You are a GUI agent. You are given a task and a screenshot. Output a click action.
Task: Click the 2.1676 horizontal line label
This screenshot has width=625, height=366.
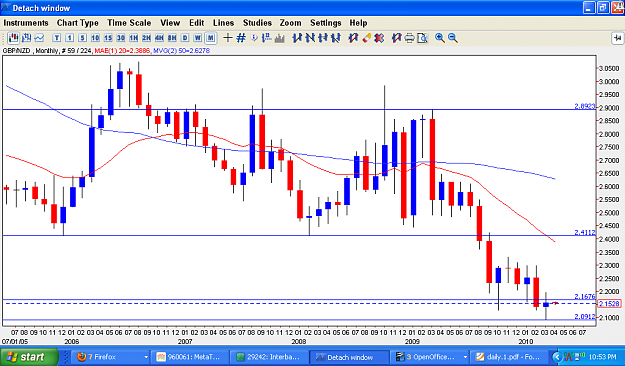click(x=585, y=296)
